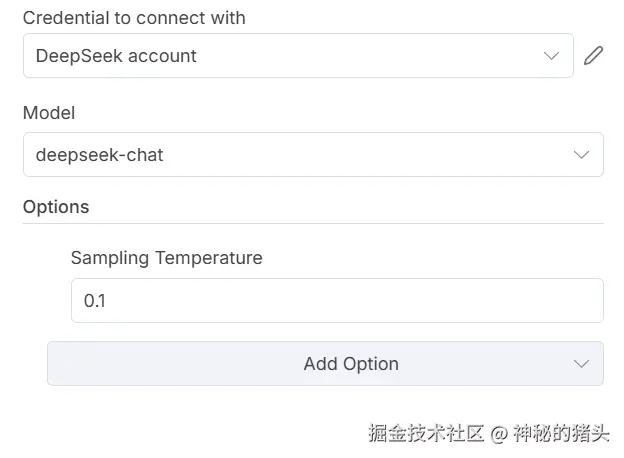
Task: Click the Options section heading
Action: click(56, 207)
